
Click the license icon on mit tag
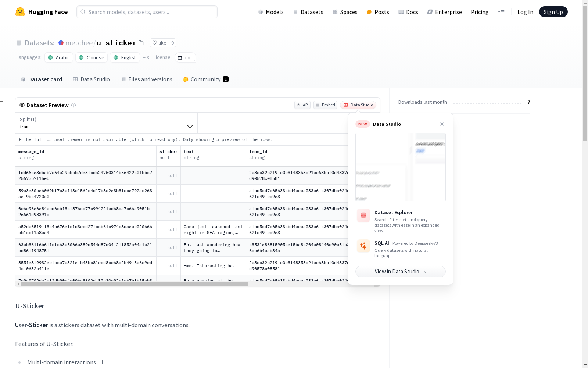click(x=180, y=57)
